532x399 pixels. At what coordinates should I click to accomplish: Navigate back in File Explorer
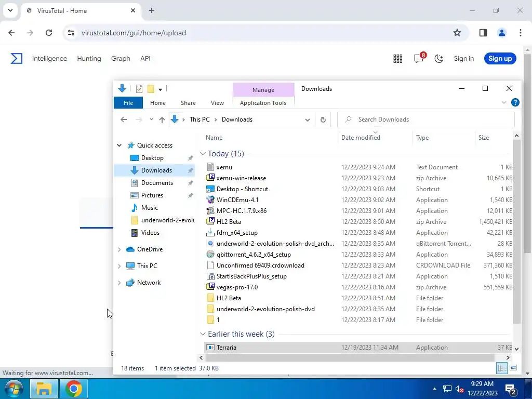pyautogui.click(x=124, y=119)
